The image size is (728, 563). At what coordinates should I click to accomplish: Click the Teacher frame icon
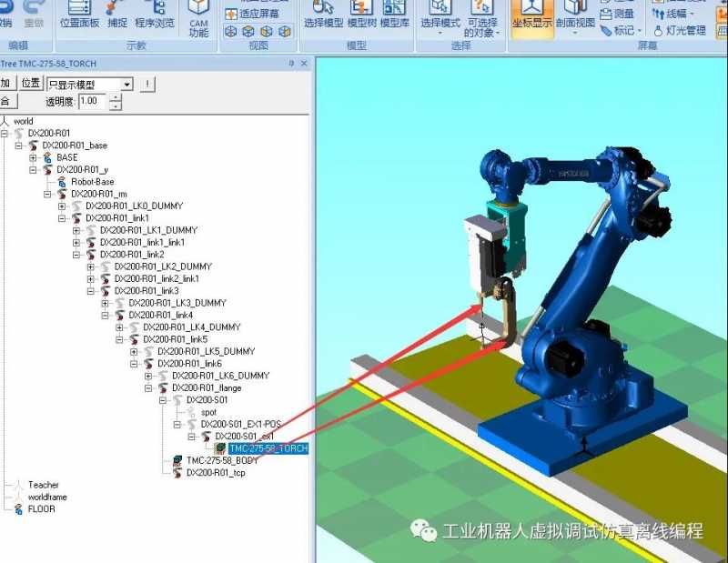click(x=18, y=485)
